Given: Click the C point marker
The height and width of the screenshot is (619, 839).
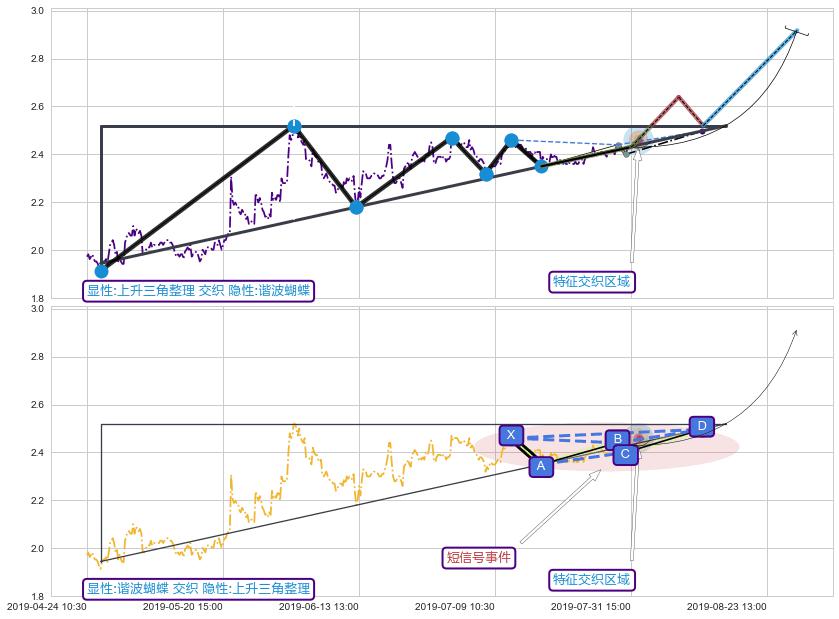Looking at the screenshot, I should pyautogui.click(x=626, y=454).
